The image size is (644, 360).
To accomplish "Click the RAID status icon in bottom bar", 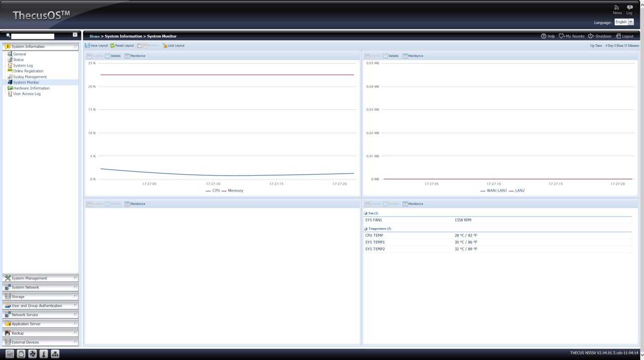I will coord(10,354).
